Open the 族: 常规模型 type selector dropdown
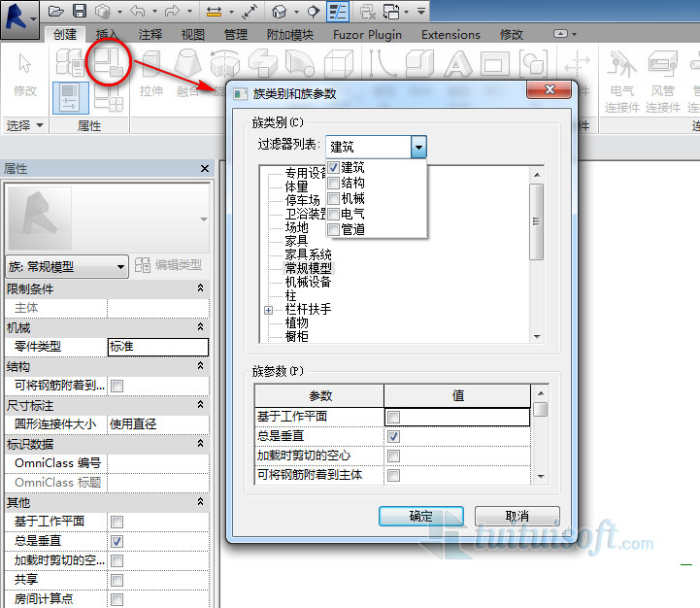700x608 pixels. (120, 266)
